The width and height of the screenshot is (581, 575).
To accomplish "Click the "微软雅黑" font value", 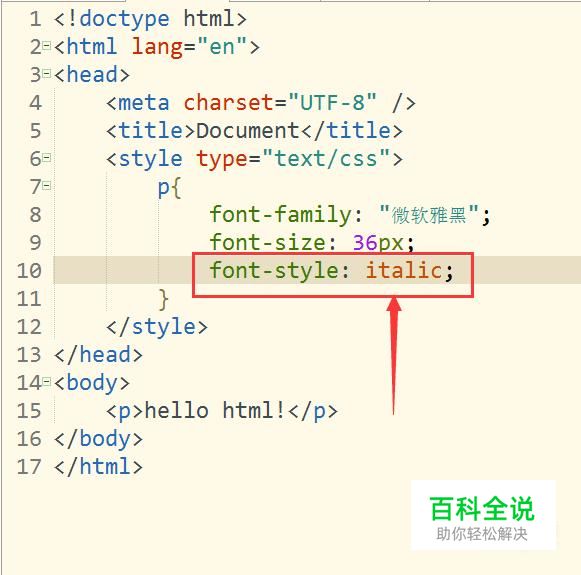I will pos(429,214).
